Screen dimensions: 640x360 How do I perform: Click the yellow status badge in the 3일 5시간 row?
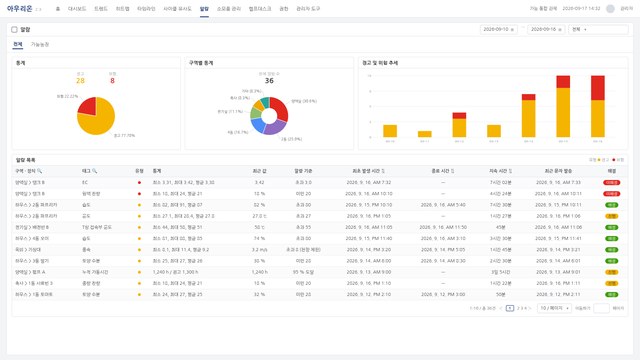pos(611,272)
